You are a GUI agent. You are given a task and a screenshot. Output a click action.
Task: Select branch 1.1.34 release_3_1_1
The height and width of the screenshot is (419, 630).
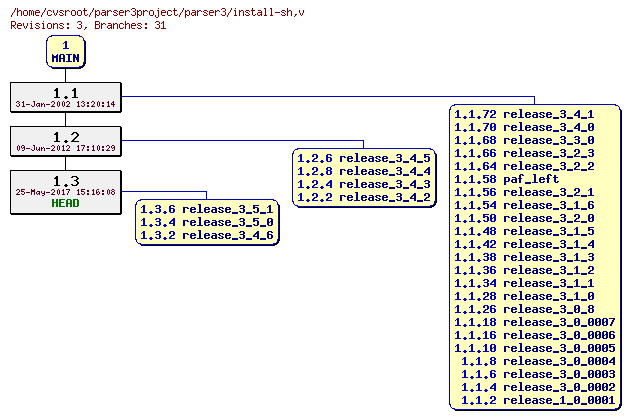pos(524,283)
